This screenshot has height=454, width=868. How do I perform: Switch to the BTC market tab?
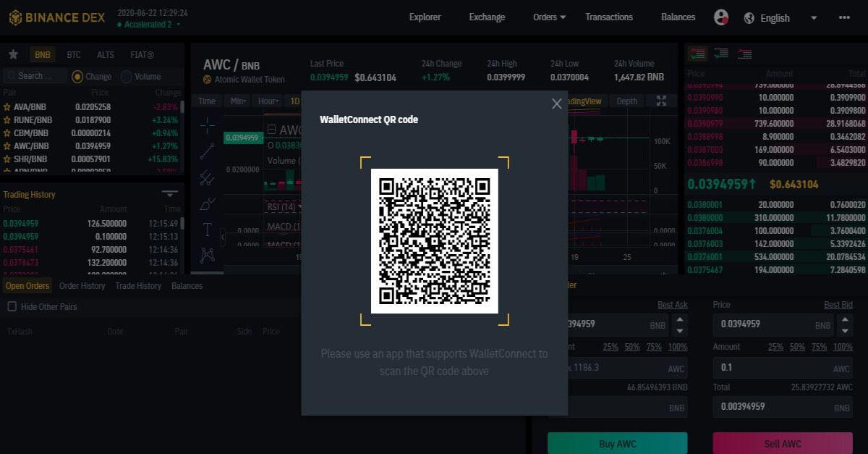click(74, 55)
